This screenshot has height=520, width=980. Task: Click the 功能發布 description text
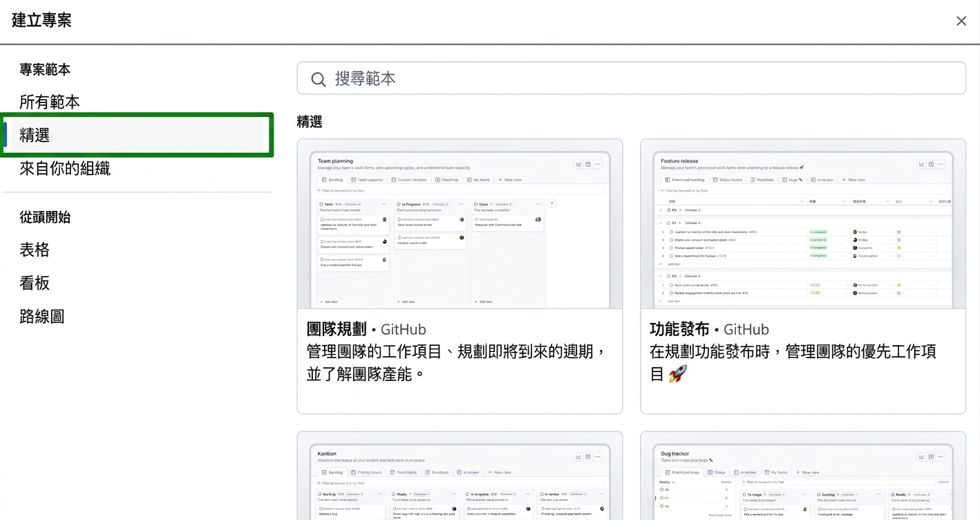point(793,363)
